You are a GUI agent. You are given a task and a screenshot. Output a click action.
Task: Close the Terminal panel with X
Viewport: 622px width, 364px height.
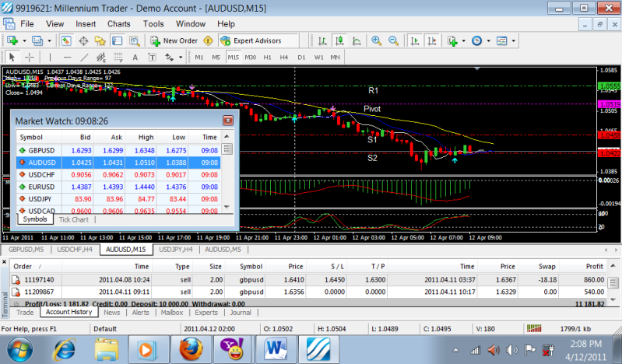[5, 261]
